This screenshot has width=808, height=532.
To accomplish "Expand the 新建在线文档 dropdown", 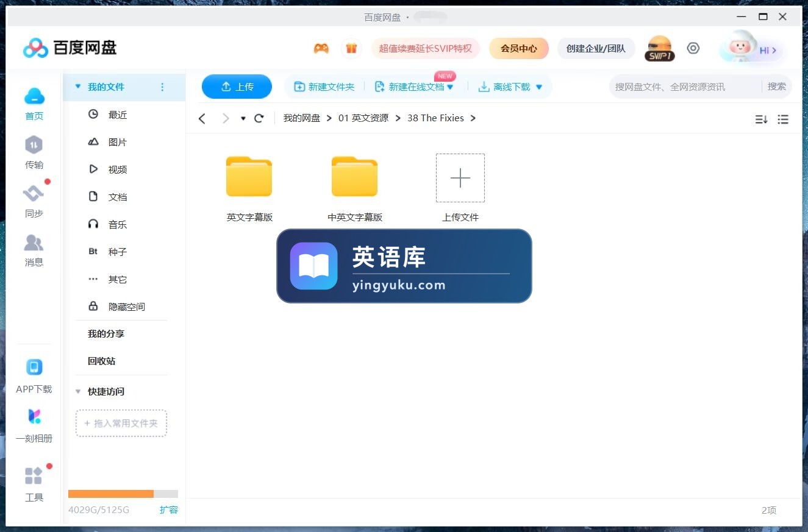I will click(x=451, y=87).
